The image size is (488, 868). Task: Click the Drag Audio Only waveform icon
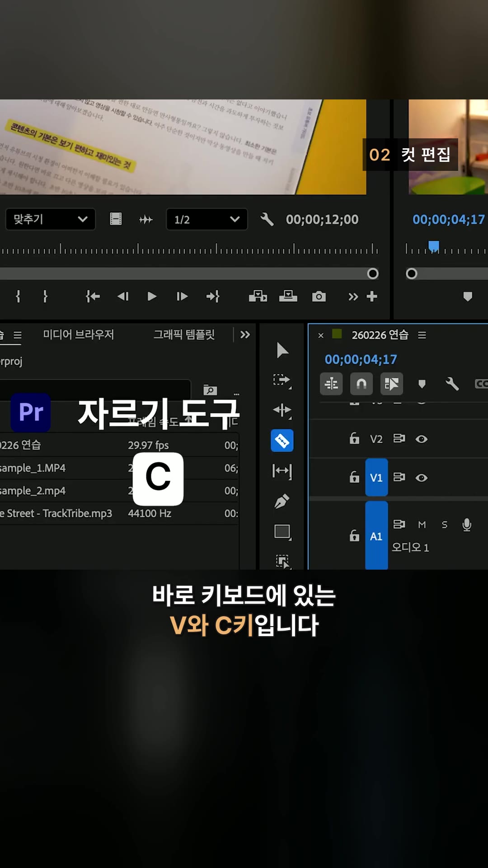146,220
